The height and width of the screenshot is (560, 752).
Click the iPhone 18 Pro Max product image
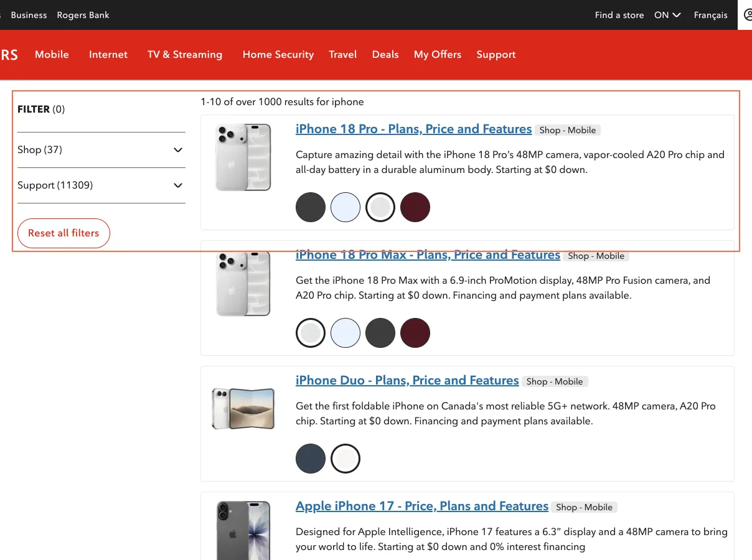coord(243,283)
